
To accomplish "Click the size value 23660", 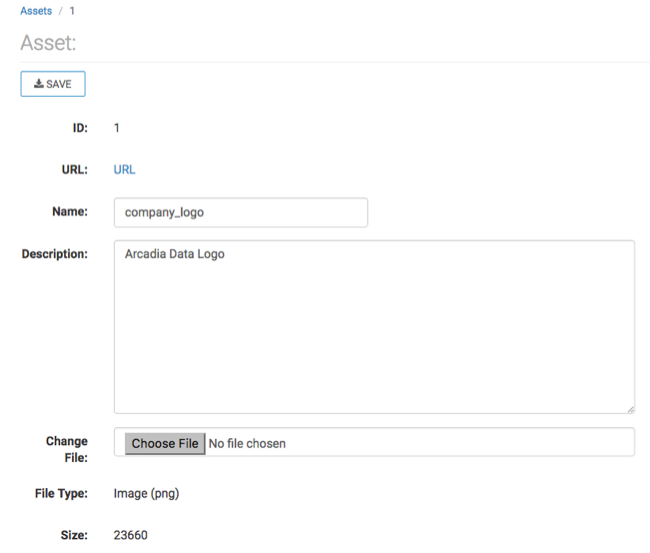I will tap(131, 535).
